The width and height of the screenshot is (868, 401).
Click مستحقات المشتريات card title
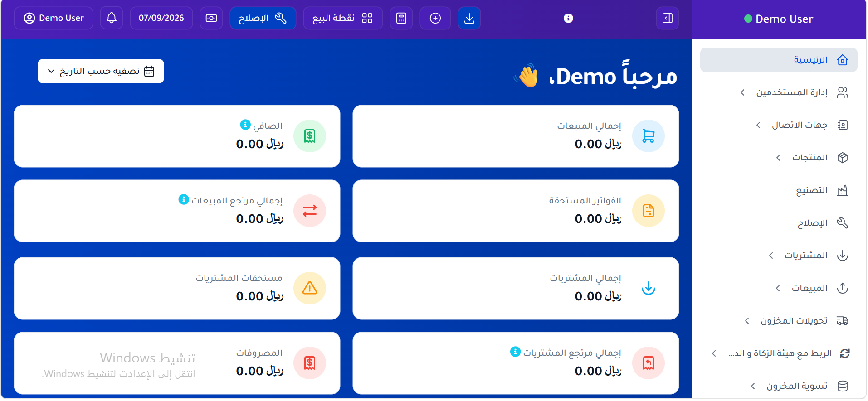tap(239, 278)
